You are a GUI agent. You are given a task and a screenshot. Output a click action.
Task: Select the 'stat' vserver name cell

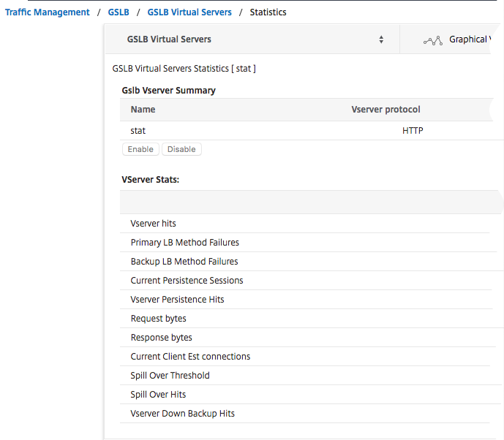pos(138,131)
